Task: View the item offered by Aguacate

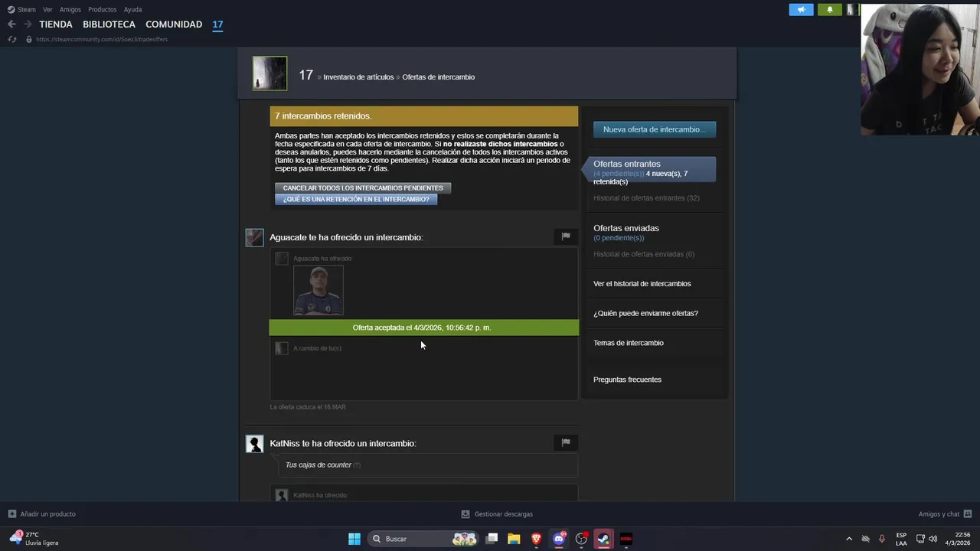Action: (x=318, y=290)
